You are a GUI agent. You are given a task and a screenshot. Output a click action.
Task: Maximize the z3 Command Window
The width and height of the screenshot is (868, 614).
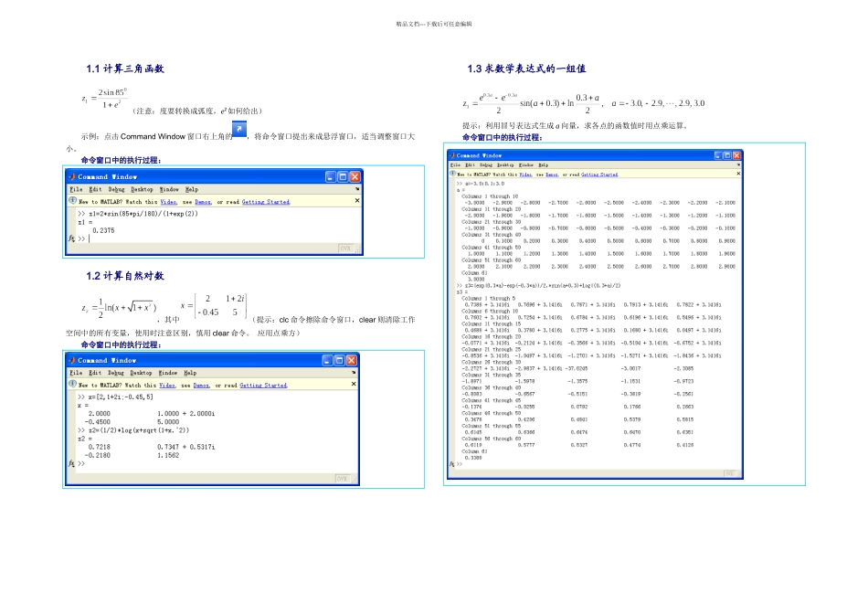coord(727,155)
